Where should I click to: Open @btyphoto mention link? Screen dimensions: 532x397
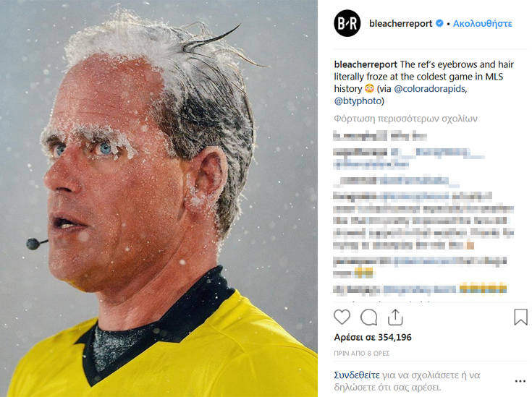pos(358,101)
